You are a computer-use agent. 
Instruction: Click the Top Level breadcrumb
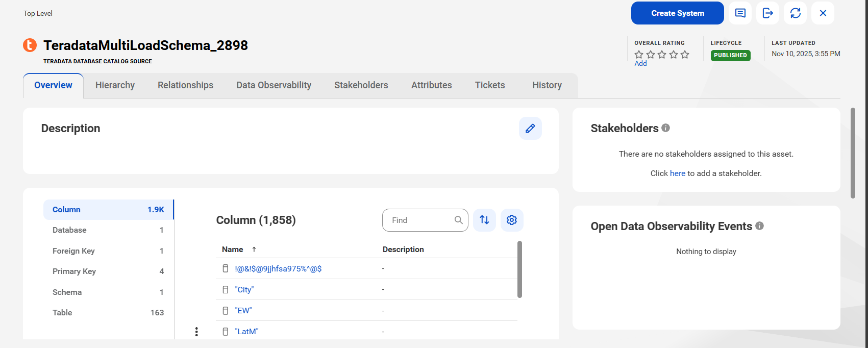[x=38, y=13]
